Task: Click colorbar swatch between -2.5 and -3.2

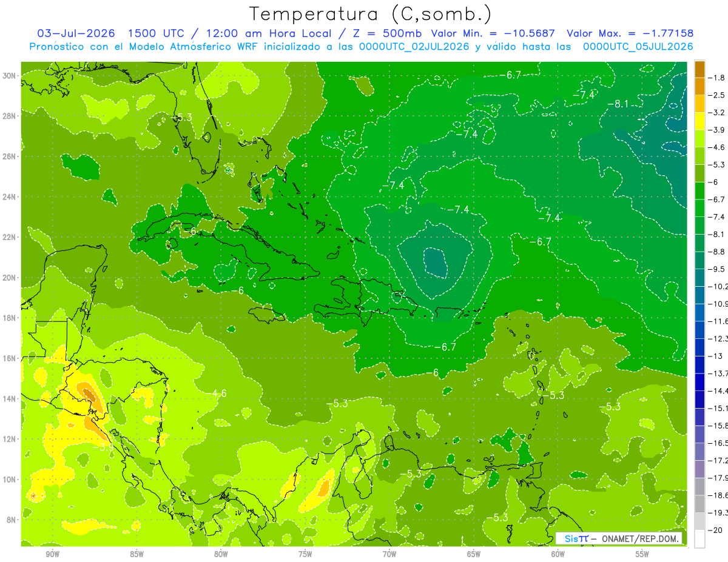Action: tap(699, 104)
